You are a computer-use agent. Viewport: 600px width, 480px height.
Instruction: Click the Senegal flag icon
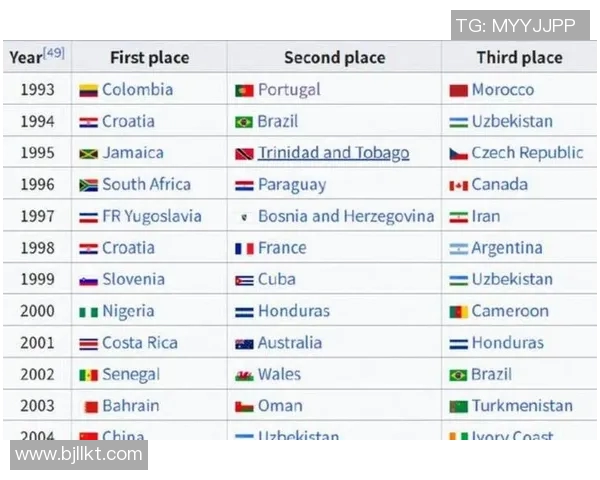88,375
